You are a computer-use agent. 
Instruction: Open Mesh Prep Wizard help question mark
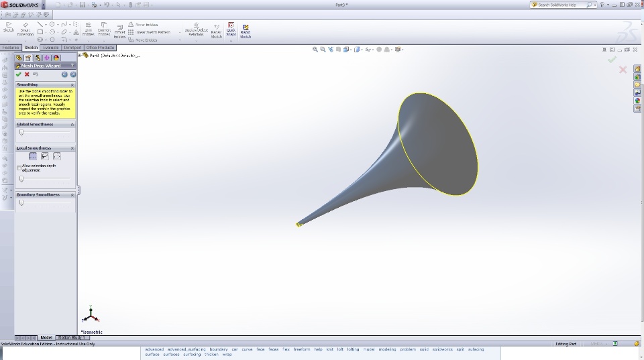coord(72,66)
